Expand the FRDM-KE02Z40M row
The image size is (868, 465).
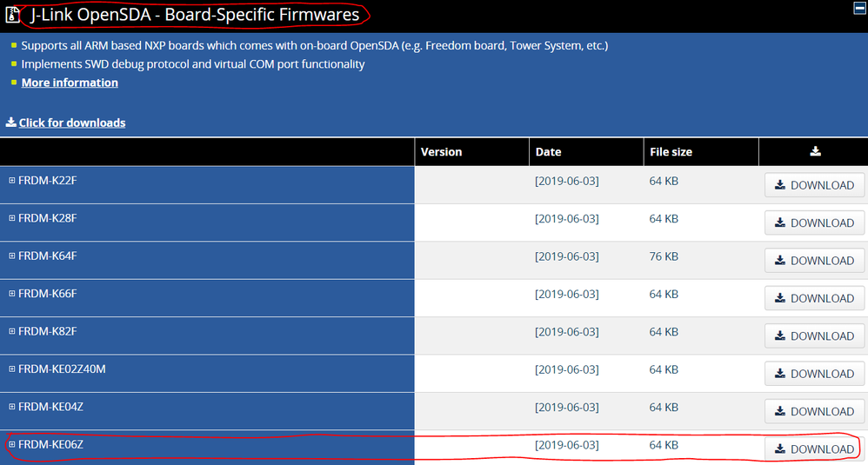[x=11, y=369]
